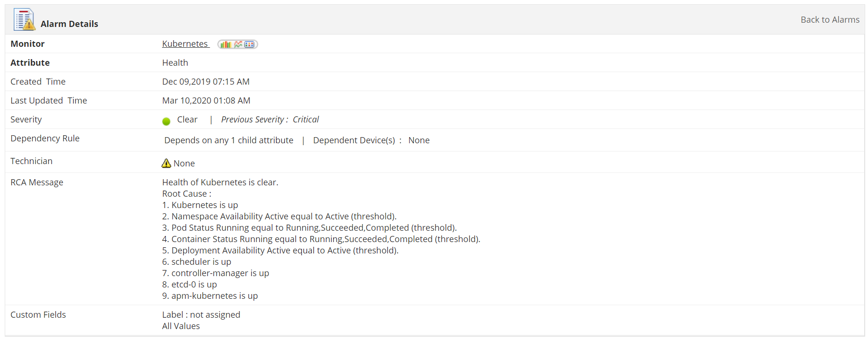Open the bar chart view for Kubernetes monitor

[x=226, y=44]
